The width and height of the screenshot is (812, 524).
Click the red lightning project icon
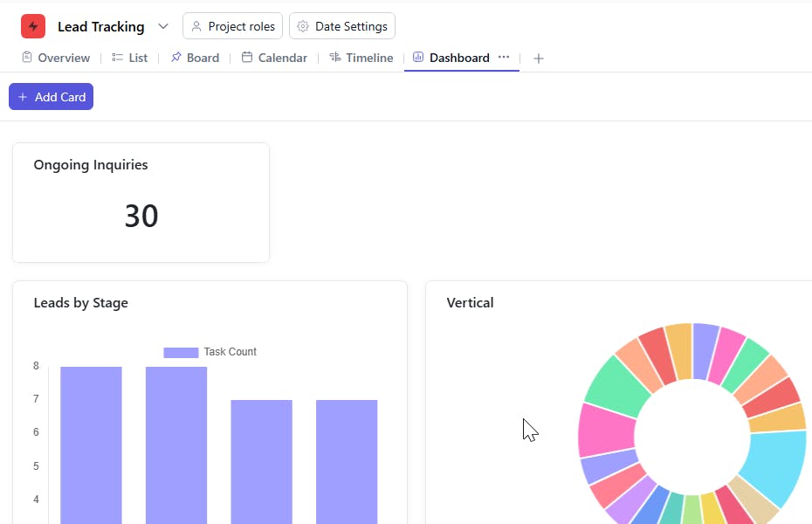pyautogui.click(x=33, y=26)
